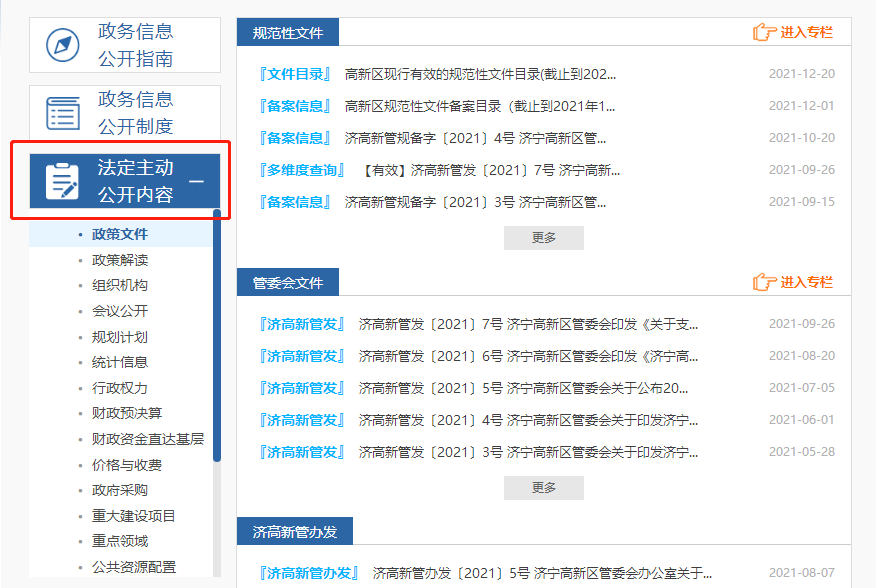Screen dimensions: 876x588
Task: Click the pointing hand icon in 规范性文件 header
Action: [765, 32]
